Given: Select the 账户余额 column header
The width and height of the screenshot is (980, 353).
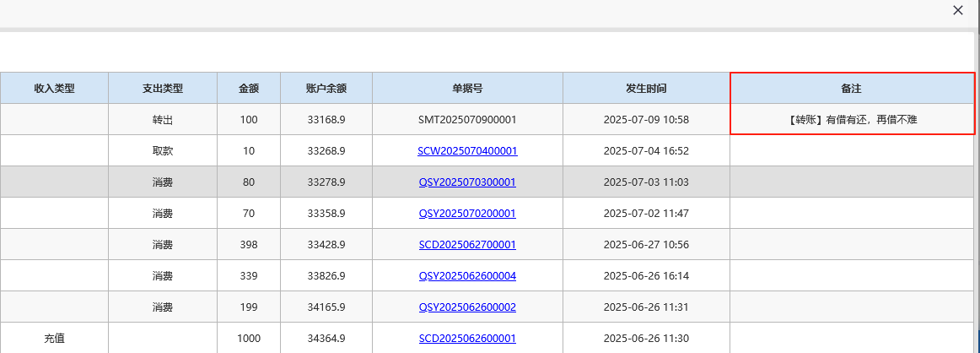Looking at the screenshot, I should tap(326, 88).
